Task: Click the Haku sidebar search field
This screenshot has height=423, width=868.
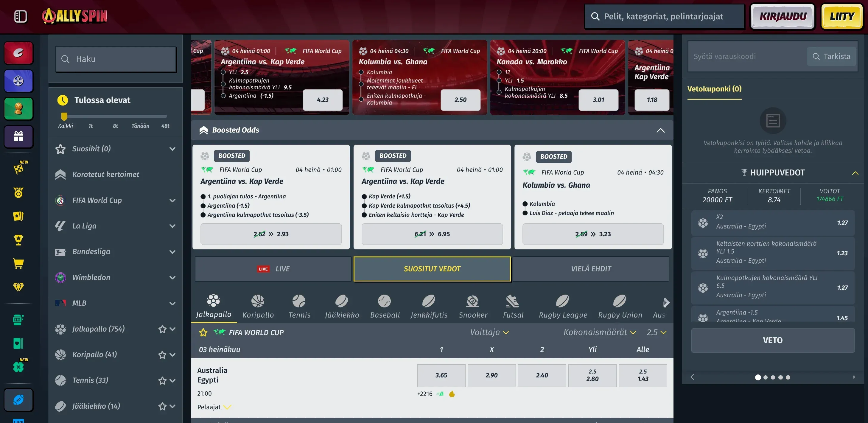Action: [116, 59]
